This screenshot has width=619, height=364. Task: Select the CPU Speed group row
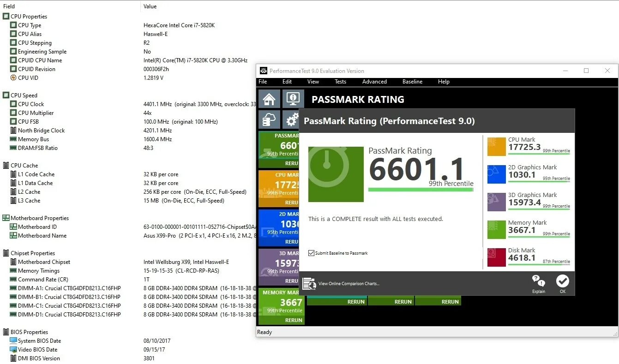pos(24,95)
